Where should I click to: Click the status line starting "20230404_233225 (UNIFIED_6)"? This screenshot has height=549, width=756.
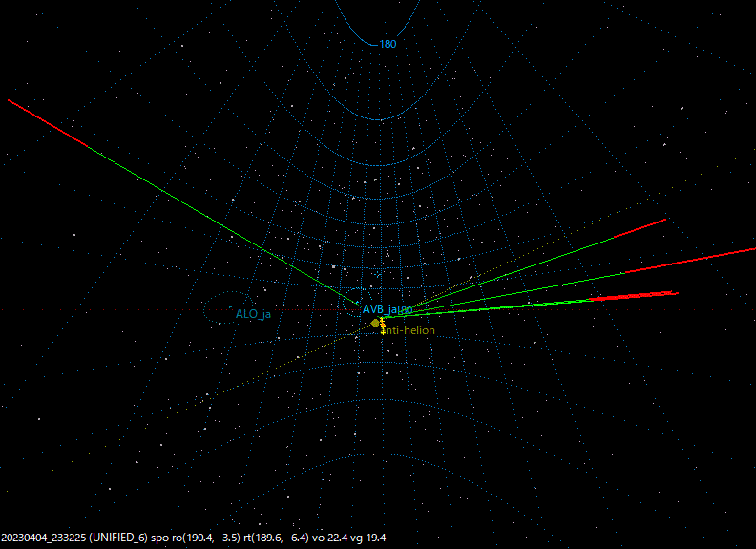point(194,538)
